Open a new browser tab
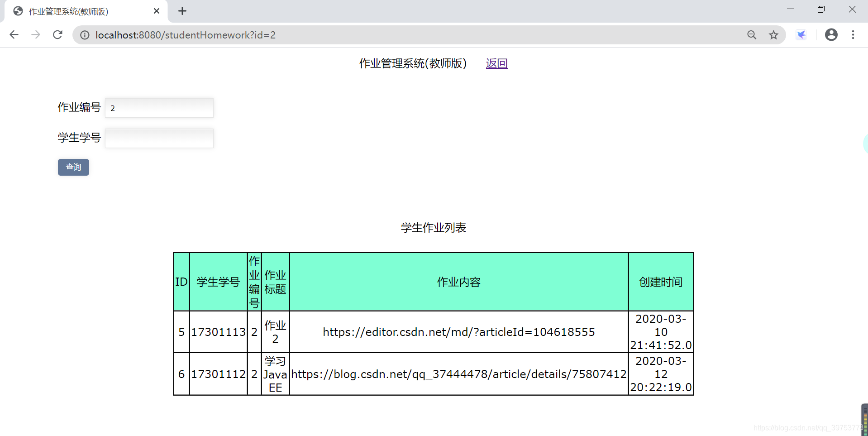 (182, 11)
